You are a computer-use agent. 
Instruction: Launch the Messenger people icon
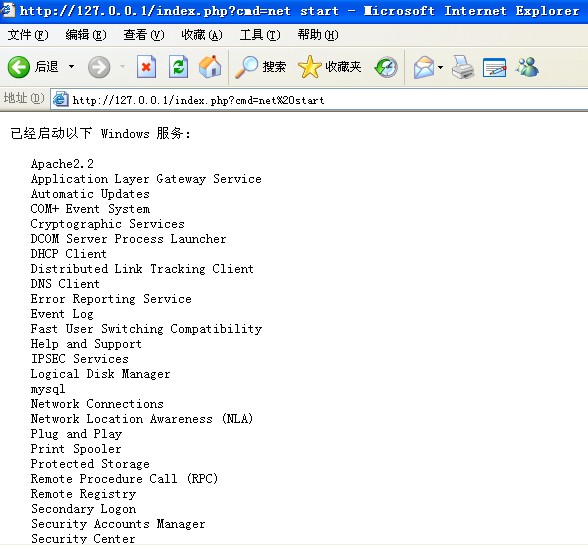(527, 67)
